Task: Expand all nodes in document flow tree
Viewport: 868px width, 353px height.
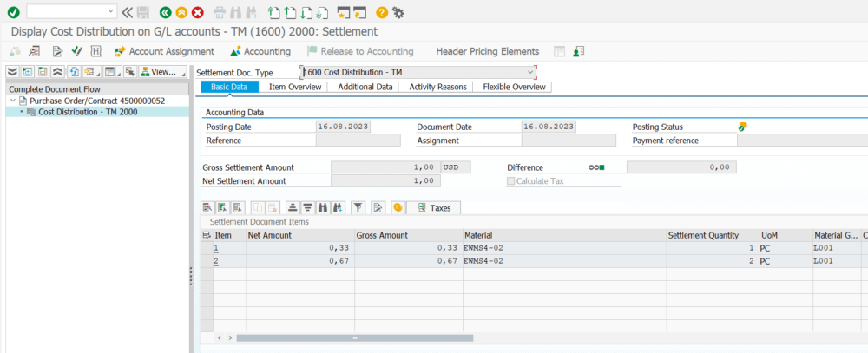Action: coord(12,71)
